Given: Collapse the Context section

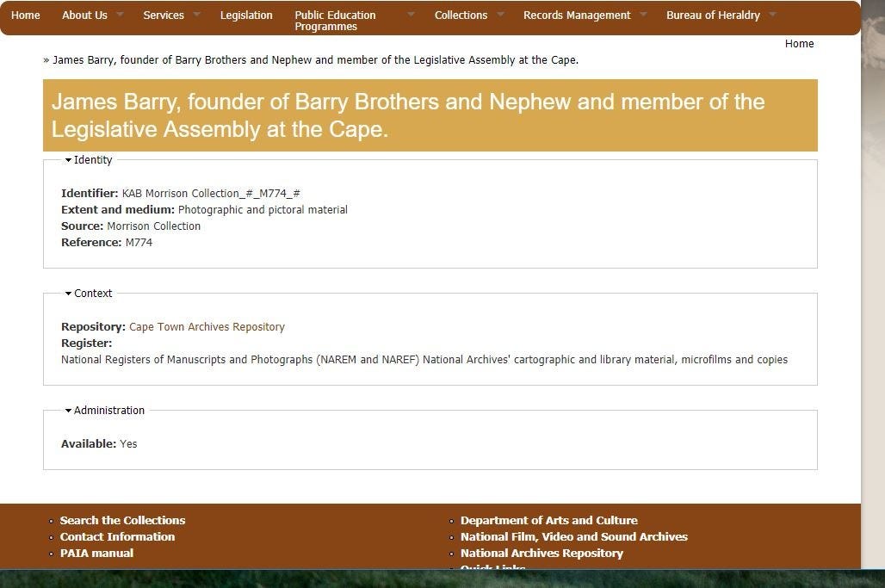Looking at the screenshot, I should click(x=89, y=293).
